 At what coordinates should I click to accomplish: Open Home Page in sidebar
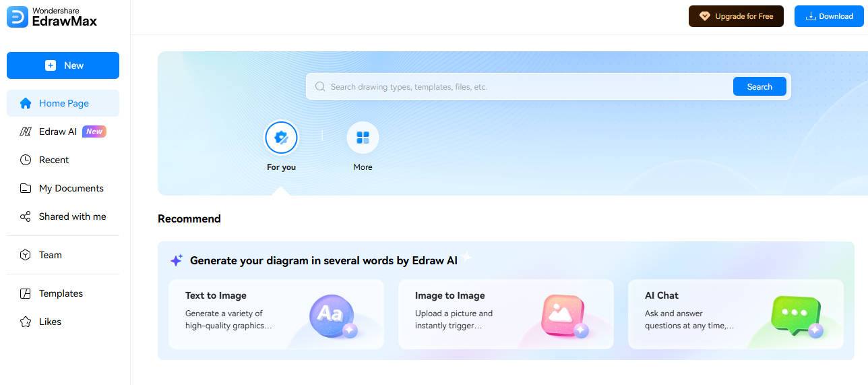coord(63,103)
